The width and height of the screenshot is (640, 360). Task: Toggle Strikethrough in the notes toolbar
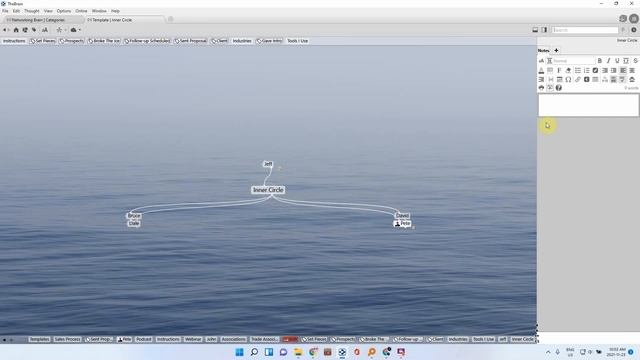coord(636,61)
